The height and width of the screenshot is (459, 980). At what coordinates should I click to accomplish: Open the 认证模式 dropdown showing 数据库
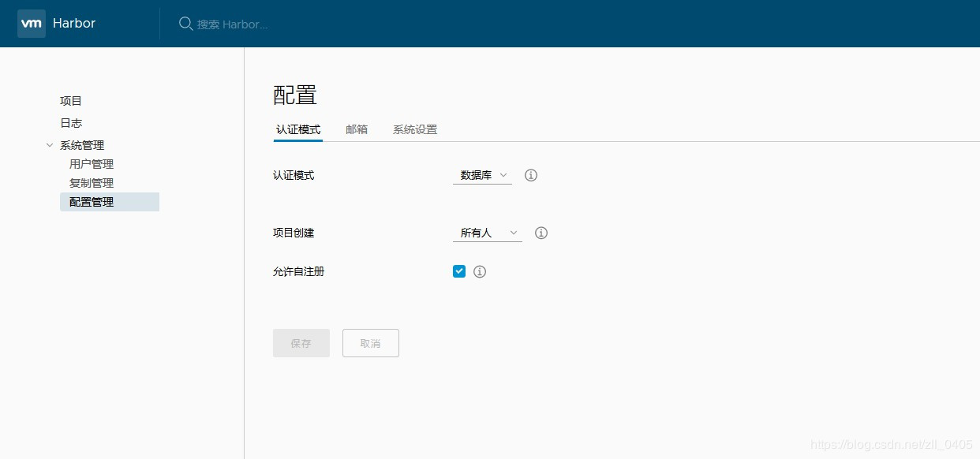[x=482, y=175]
